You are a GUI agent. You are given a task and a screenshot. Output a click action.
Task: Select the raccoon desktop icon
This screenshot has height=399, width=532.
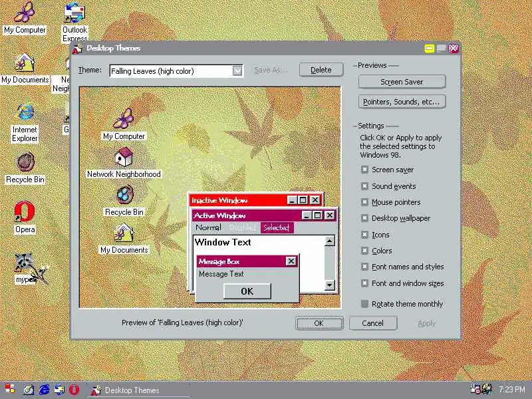coord(24,263)
